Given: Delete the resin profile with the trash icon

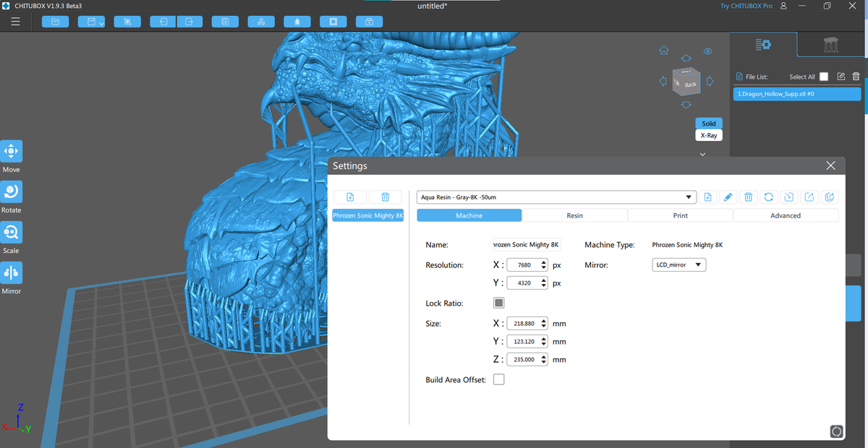Looking at the screenshot, I should 749,197.
